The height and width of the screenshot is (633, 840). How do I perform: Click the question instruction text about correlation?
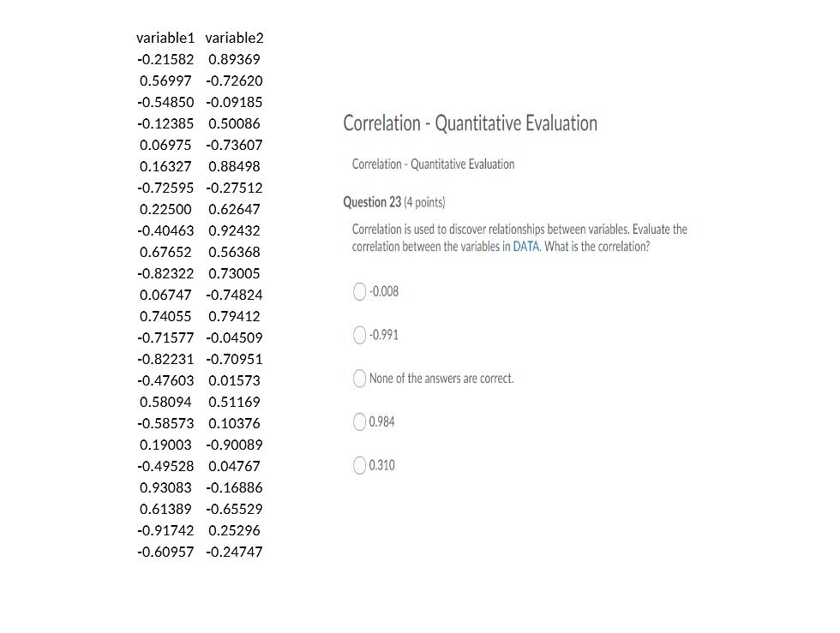518,238
